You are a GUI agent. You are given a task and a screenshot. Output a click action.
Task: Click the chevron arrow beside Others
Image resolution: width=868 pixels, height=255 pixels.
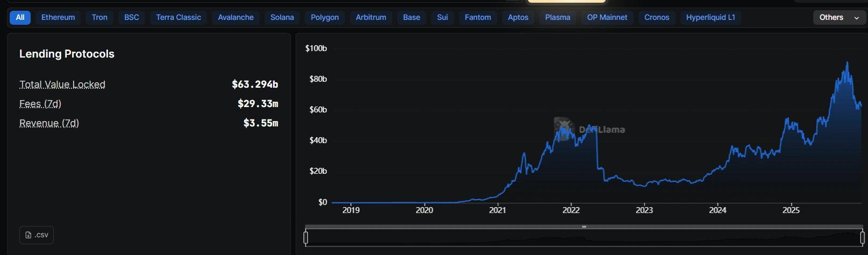(857, 18)
